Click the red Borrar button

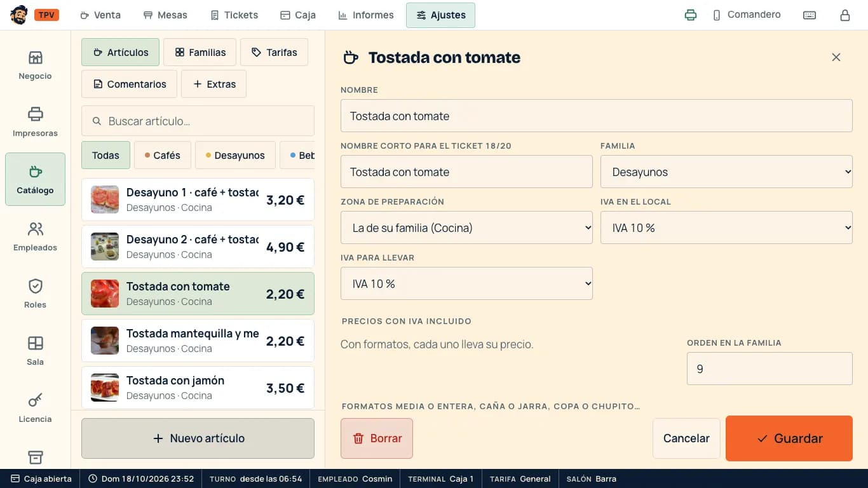(377, 438)
